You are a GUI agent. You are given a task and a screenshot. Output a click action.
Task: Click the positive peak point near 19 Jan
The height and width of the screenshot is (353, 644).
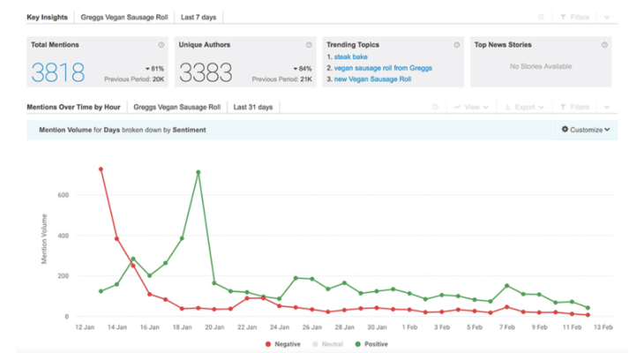point(198,173)
